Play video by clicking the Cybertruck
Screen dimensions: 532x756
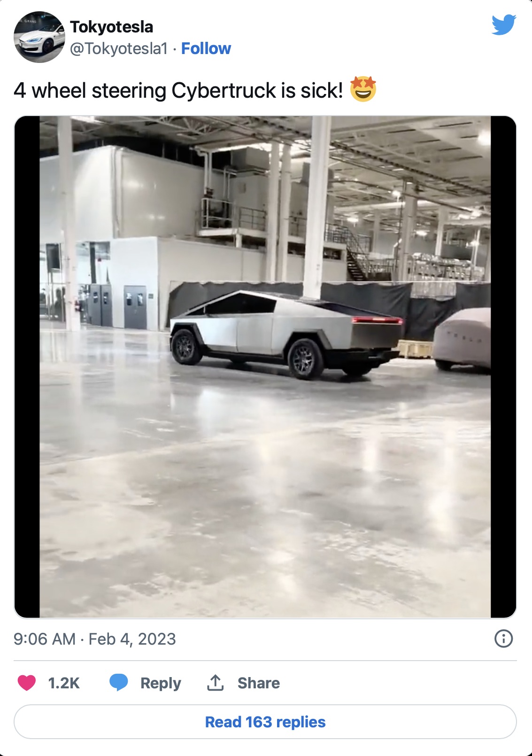click(286, 335)
